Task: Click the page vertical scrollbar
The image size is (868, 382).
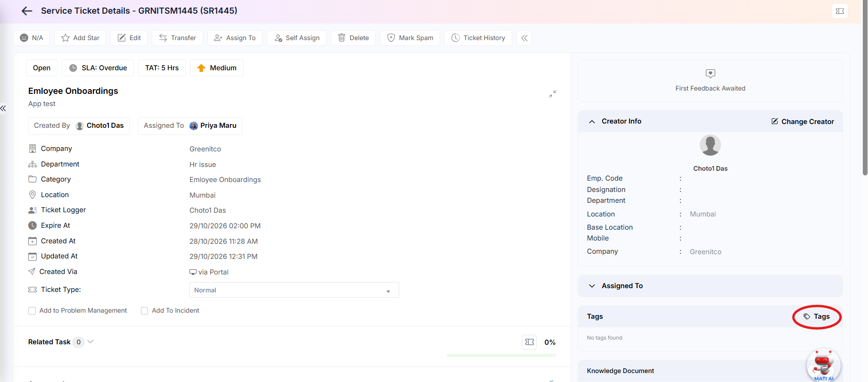Action: (865, 88)
